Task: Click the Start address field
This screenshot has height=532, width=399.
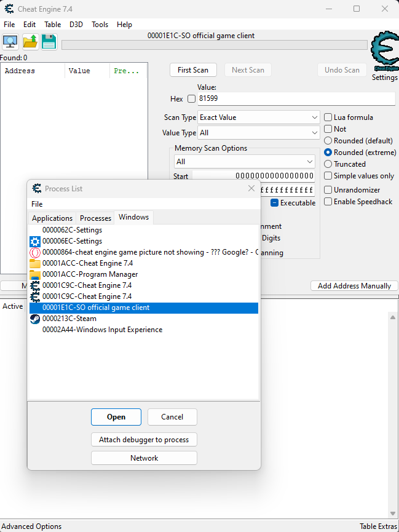Action: (253, 176)
